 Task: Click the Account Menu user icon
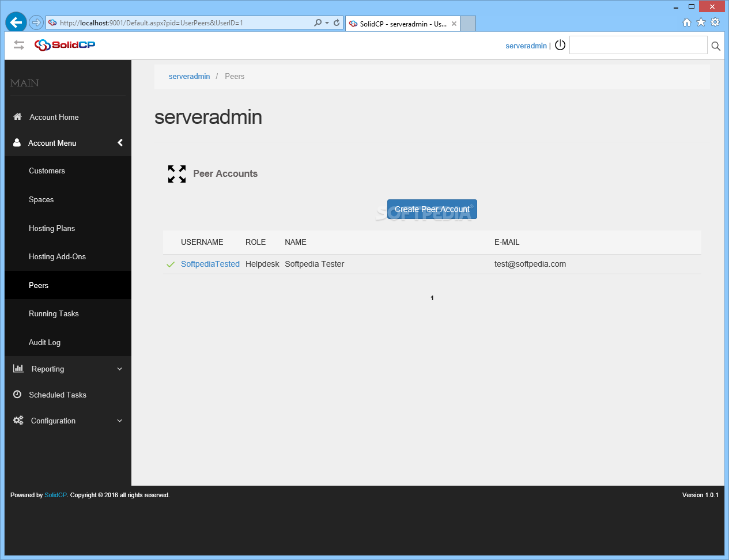click(17, 142)
